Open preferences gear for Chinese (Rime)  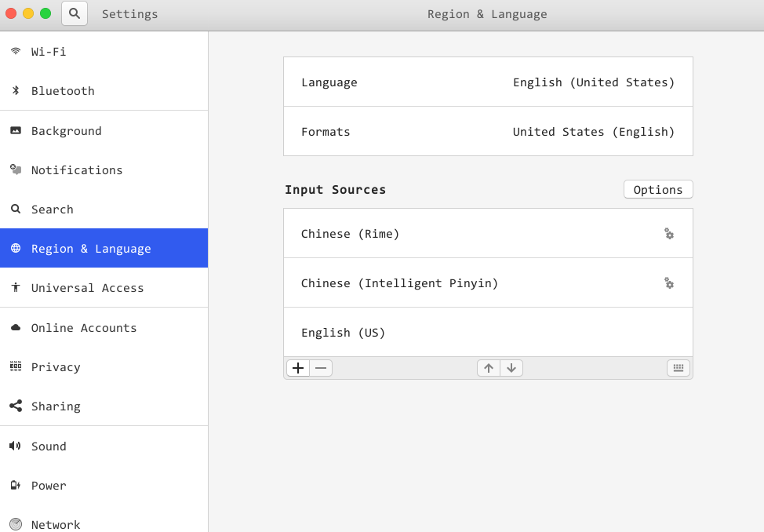click(669, 234)
